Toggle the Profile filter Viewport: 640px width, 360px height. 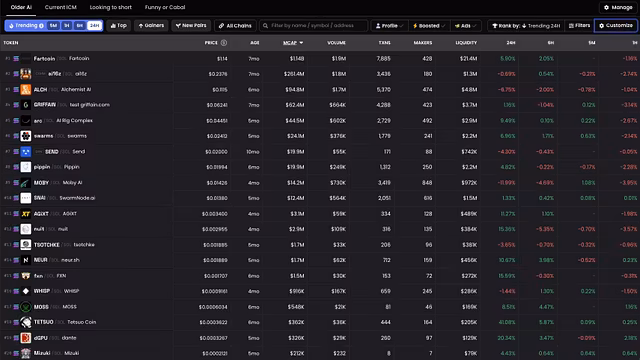[x=389, y=26]
